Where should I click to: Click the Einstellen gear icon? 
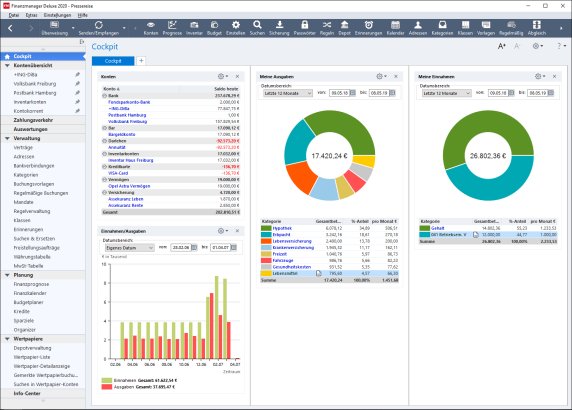[236, 25]
